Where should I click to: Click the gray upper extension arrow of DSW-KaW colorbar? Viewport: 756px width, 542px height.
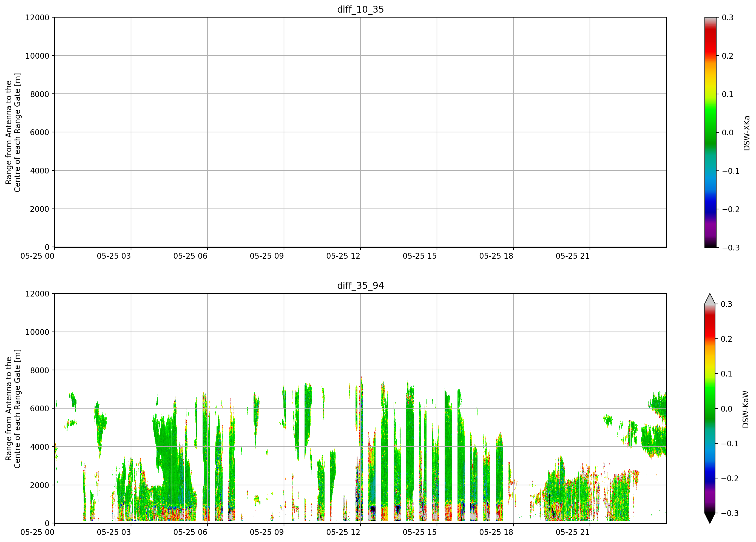[710, 299]
